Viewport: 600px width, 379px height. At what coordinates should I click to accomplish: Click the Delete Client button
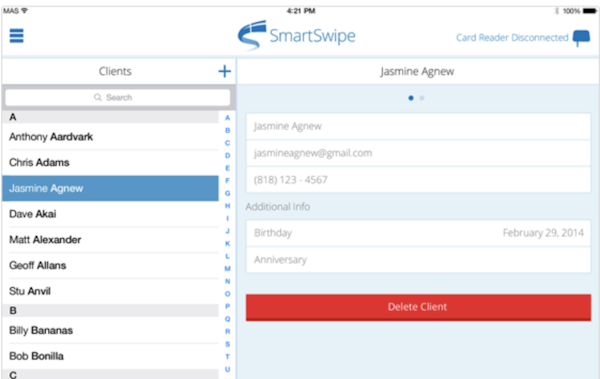click(418, 307)
